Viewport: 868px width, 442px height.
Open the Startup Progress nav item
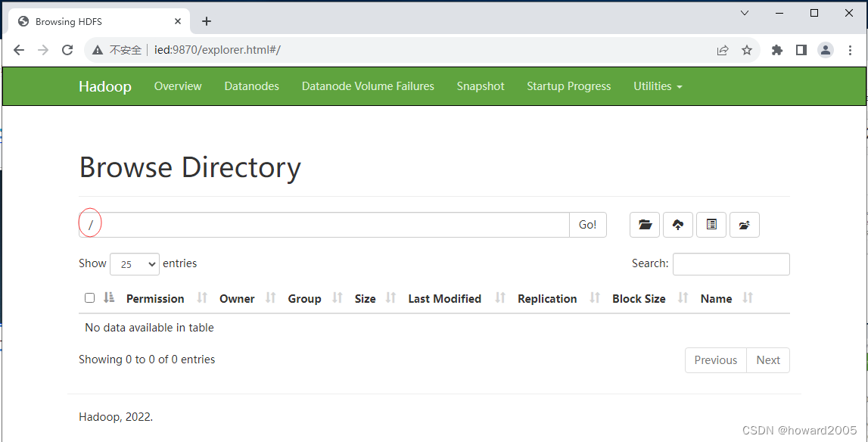tap(569, 86)
